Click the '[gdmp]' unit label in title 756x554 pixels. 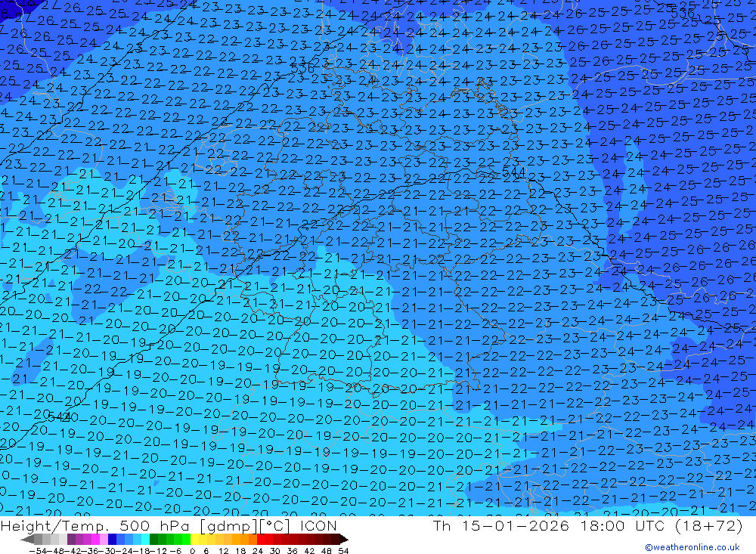[230, 525]
